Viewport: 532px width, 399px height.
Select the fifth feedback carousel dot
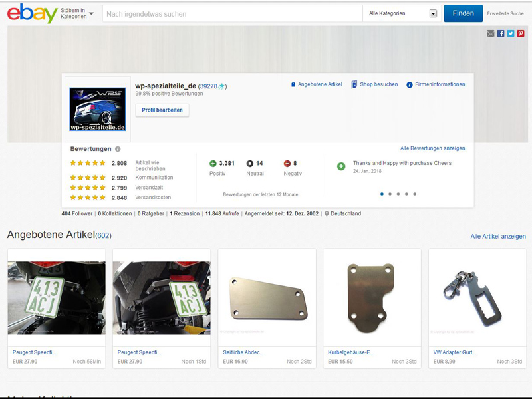point(414,194)
